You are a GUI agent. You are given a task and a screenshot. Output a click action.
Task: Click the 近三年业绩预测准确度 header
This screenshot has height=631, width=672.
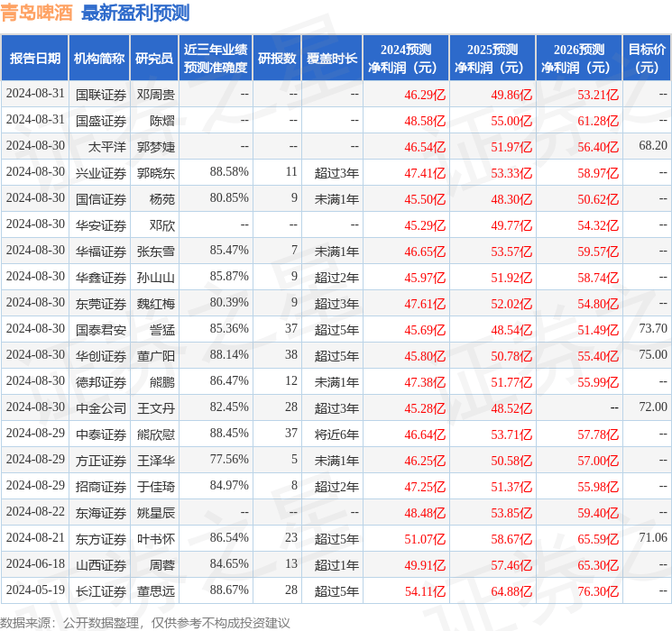[x=216, y=59]
